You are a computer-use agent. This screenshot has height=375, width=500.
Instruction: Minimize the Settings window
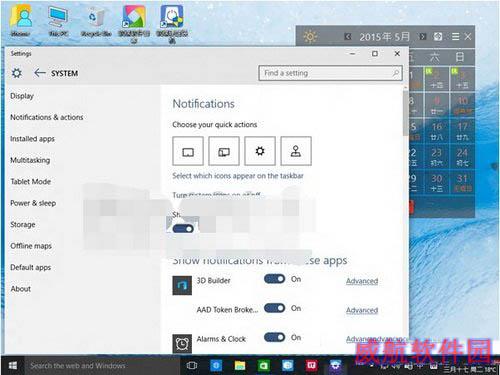click(353, 53)
